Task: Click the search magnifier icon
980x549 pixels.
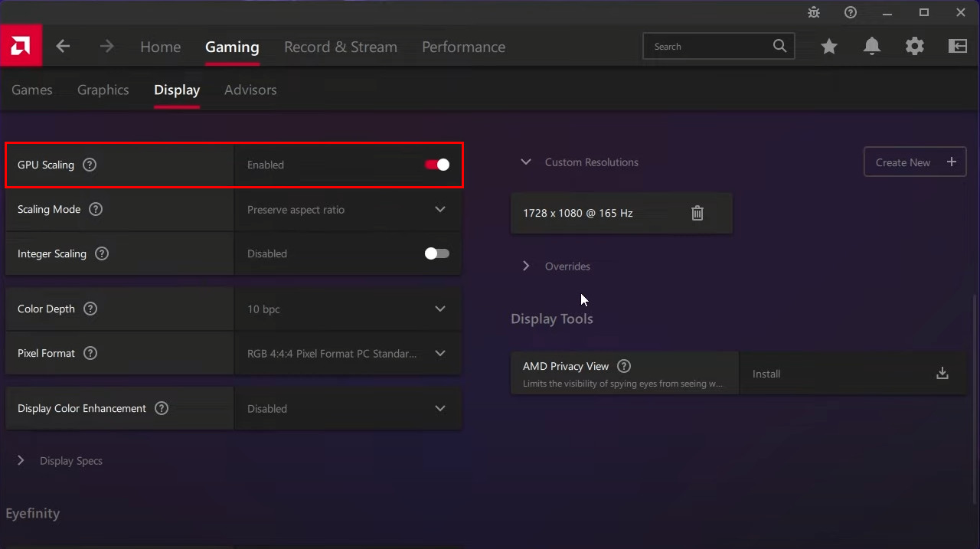Action: [779, 46]
